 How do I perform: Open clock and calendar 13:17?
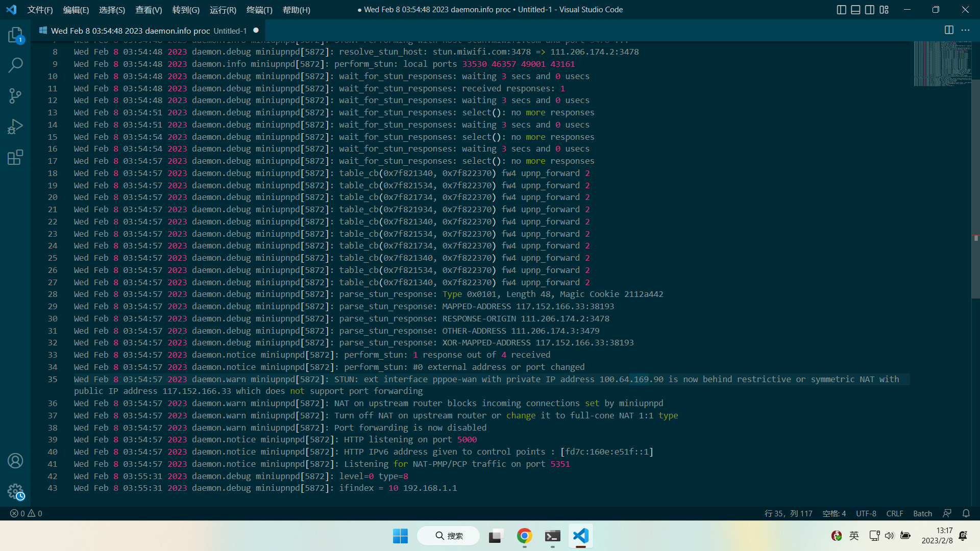[937, 536]
